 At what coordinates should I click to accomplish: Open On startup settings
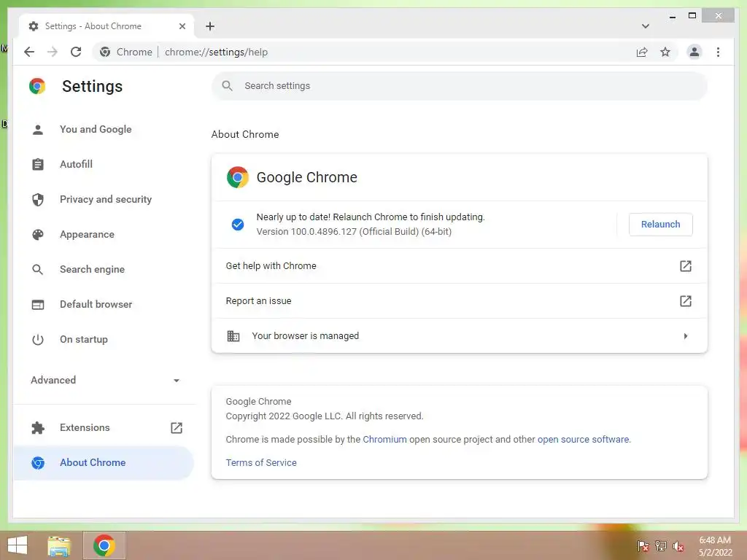pos(104,339)
